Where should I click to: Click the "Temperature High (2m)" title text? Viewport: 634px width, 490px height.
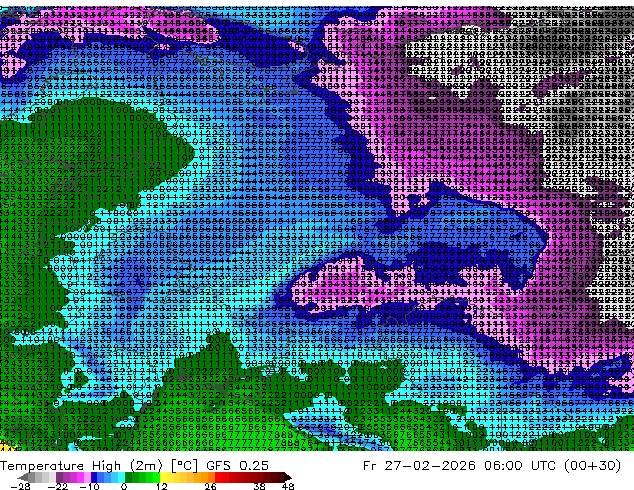tap(81, 466)
